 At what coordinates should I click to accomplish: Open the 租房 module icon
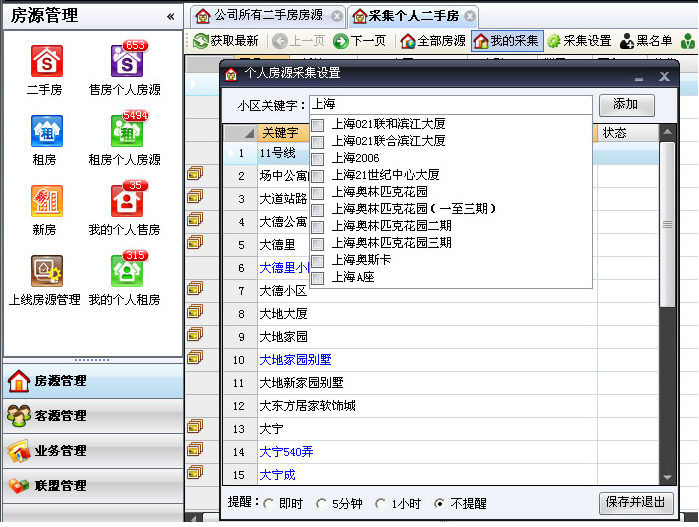46,131
